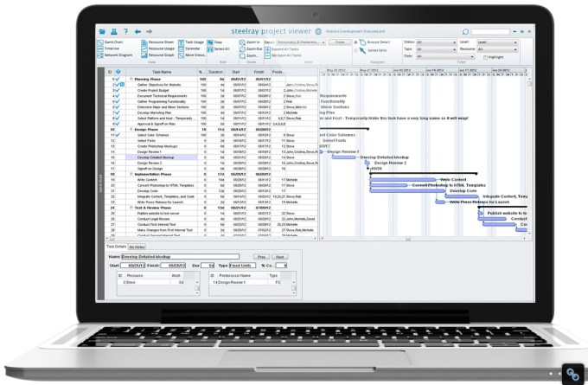Switch to the No Notes tab
The image size is (588, 385).
pyautogui.click(x=137, y=247)
